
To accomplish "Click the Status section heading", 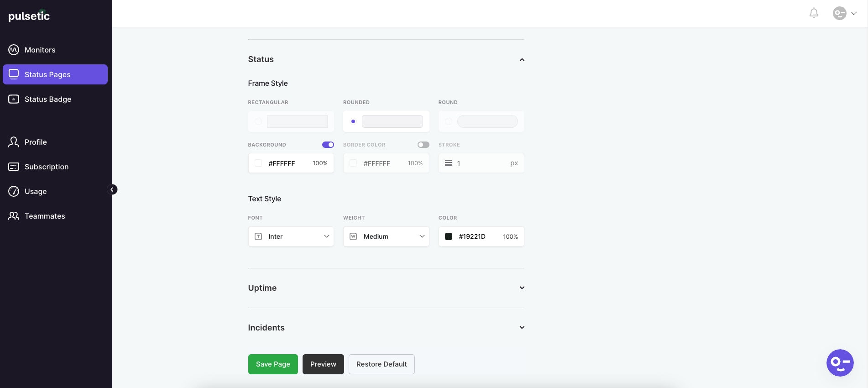I will tap(261, 59).
